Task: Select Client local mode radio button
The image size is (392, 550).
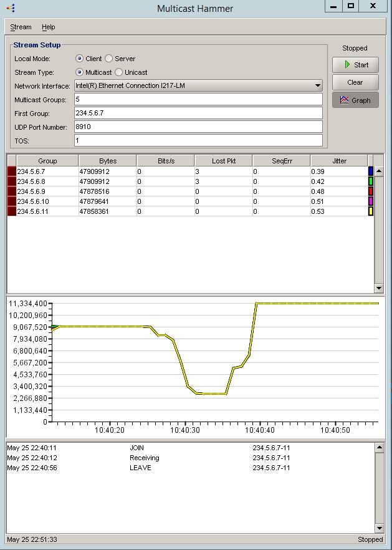Action: tap(79, 59)
